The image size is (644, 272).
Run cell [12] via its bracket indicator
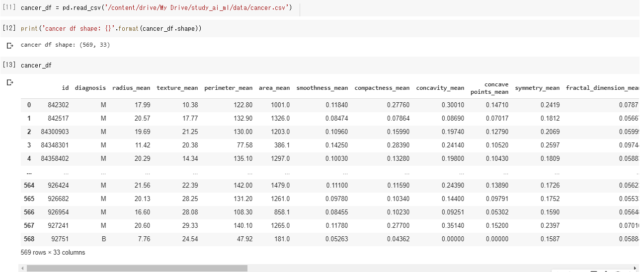pos(9,28)
